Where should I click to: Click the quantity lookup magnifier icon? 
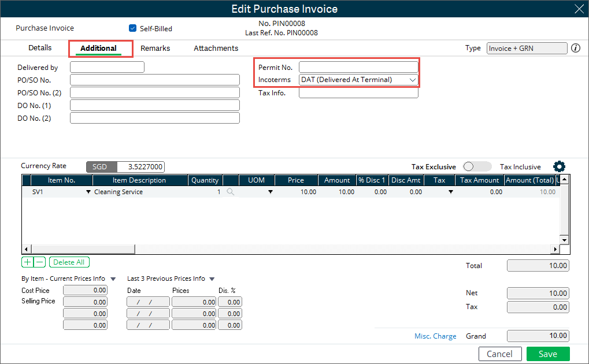click(230, 192)
